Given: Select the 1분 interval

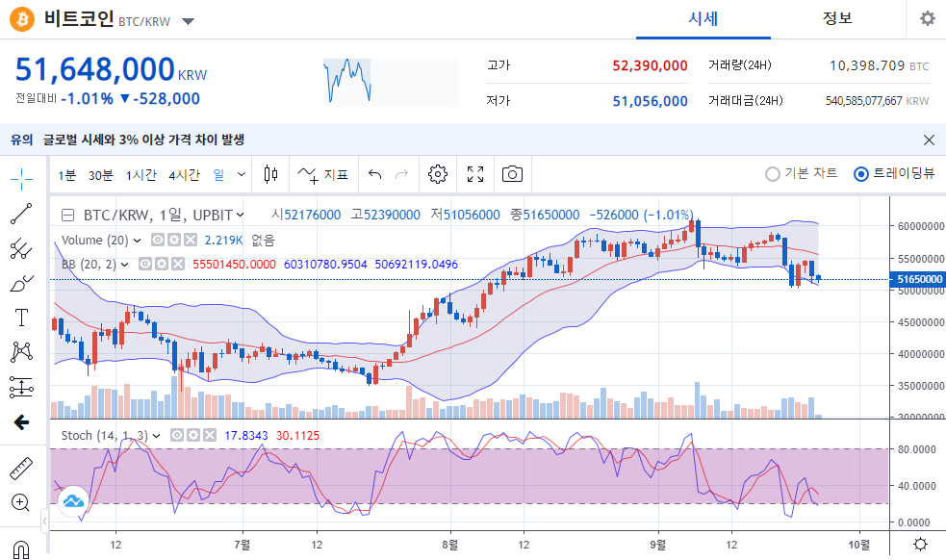Looking at the screenshot, I should coord(67,175).
